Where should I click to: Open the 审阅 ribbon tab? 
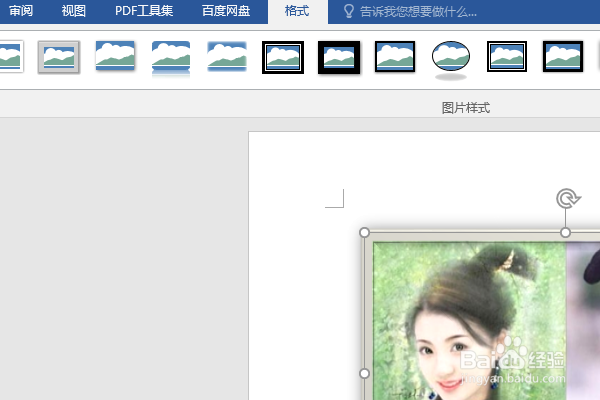click(x=21, y=11)
